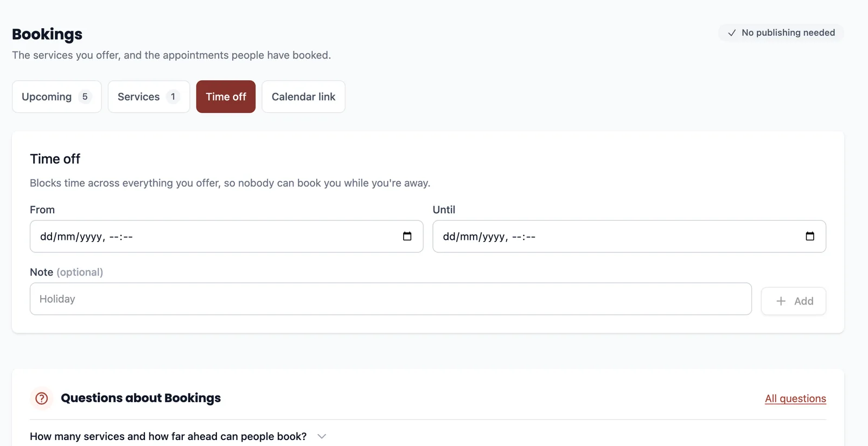Click the Questions about Bookings heading
Screen dimensions: 868x446
coord(141,398)
